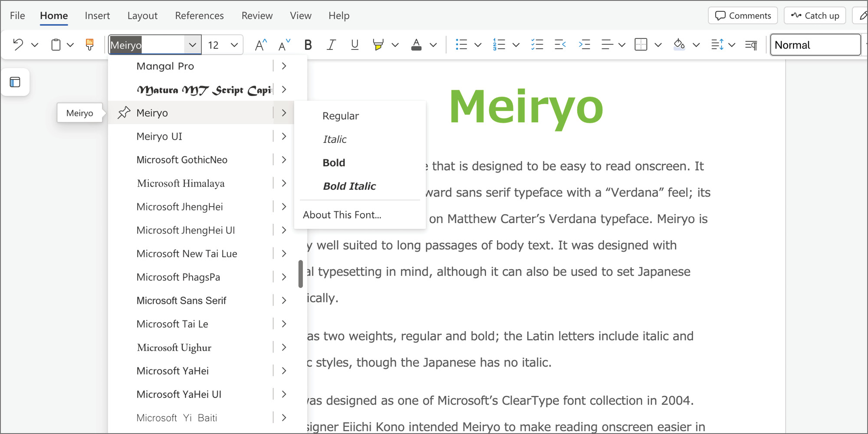
Task: Click the Grow Font icon
Action: [260, 45]
